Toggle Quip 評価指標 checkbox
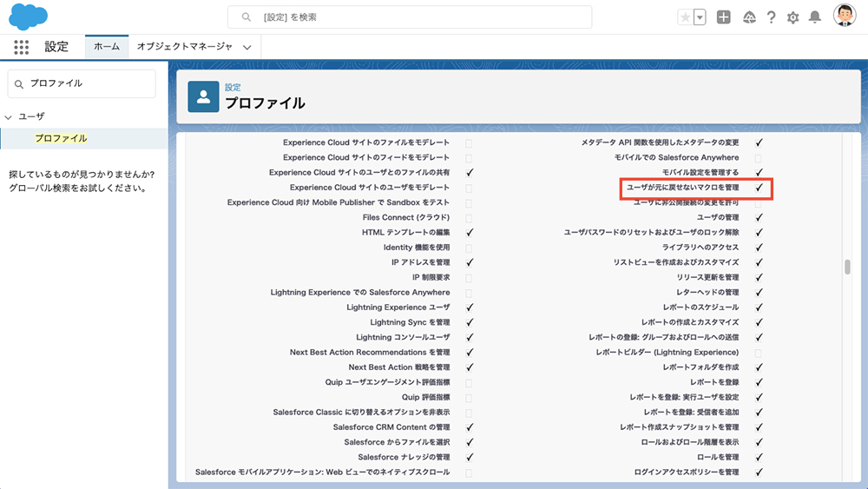The width and height of the screenshot is (868, 489). (469, 398)
